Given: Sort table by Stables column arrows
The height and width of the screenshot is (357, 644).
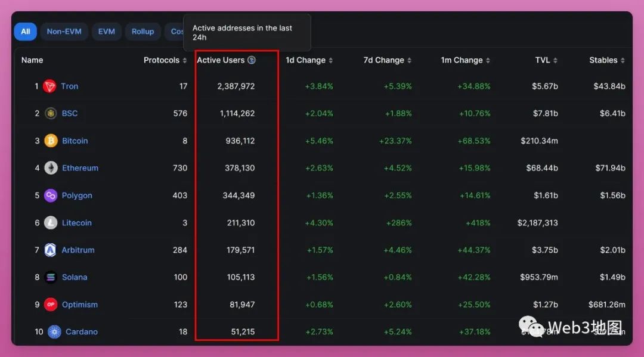Looking at the screenshot, I should tap(623, 60).
